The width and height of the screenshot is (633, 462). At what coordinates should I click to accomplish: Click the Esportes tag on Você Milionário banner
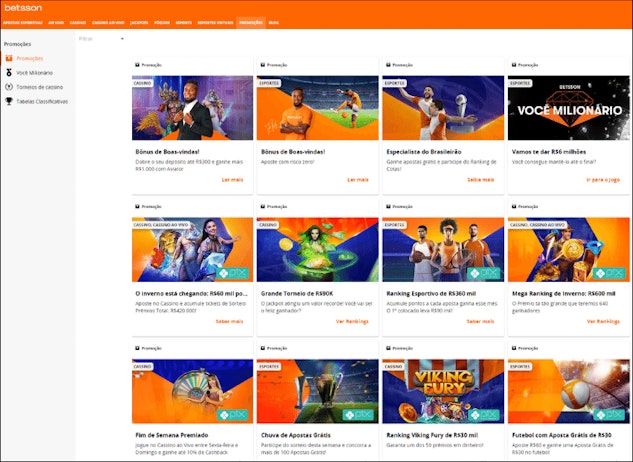520,83
